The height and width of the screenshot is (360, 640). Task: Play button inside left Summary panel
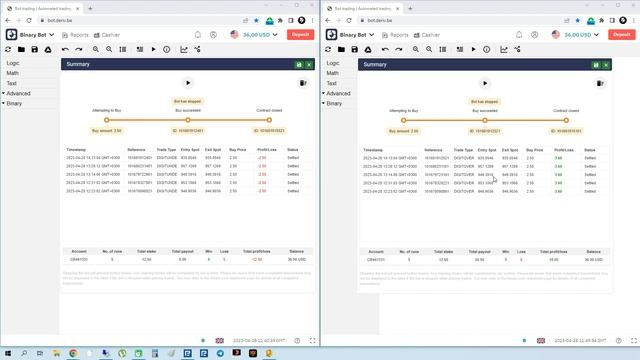tap(188, 83)
